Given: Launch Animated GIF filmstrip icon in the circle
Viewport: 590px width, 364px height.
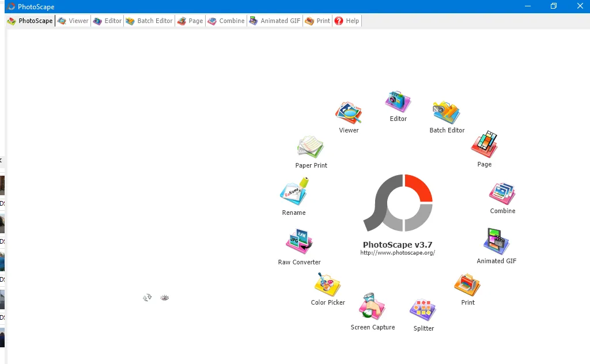Looking at the screenshot, I should point(496,241).
